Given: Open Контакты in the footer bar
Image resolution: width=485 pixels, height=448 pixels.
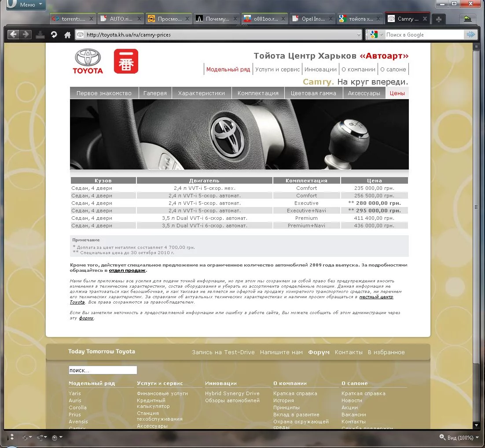Looking at the screenshot, I should click(349, 352).
